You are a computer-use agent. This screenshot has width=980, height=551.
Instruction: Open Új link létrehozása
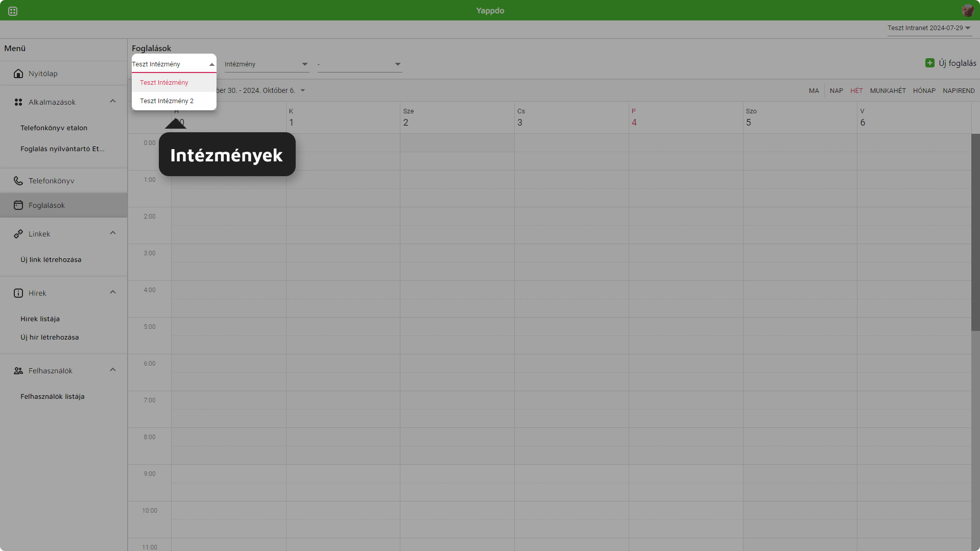[x=51, y=260]
